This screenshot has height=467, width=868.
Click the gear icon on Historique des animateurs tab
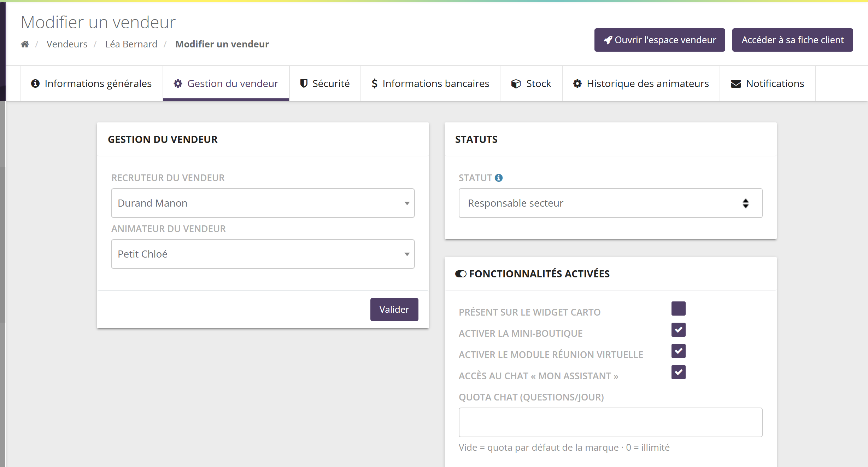coord(577,83)
